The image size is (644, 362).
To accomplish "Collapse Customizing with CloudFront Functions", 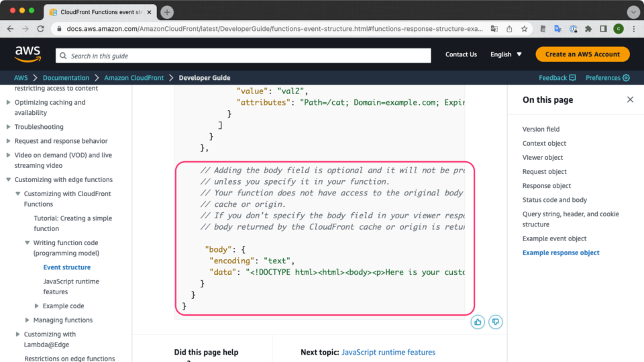I will pyautogui.click(x=17, y=193).
